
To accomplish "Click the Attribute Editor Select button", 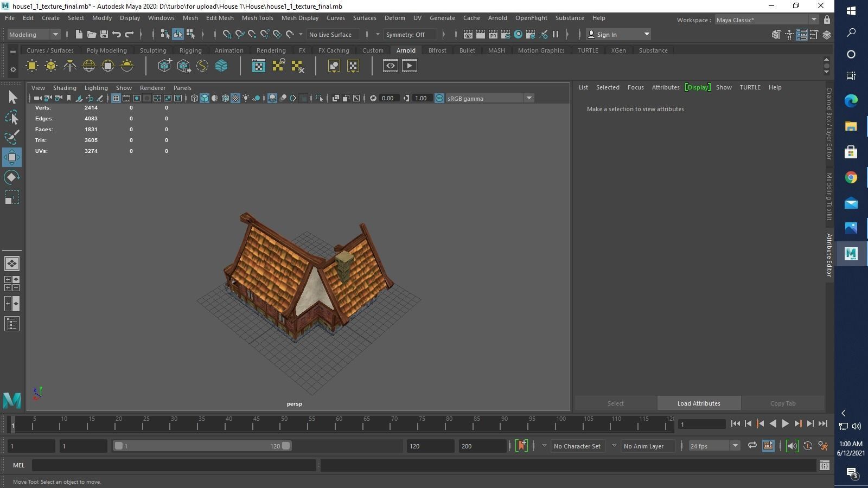I will point(616,403).
